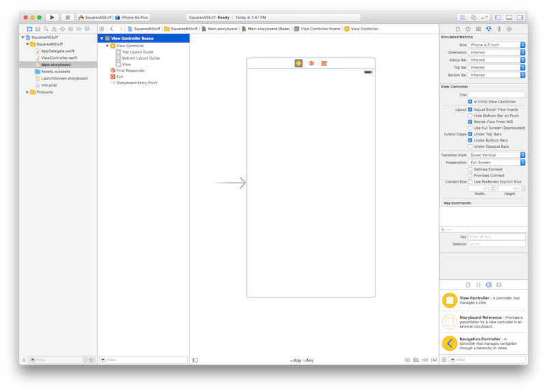Show the Project navigator
547x392 pixels.
pyautogui.click(x=29, y=29)
